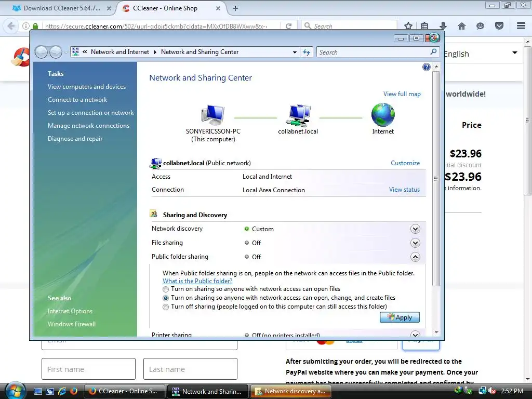Viewport: 532px width, 399px height.
Task: Click breadcrumb chevron before Network and Internet
Action: coord(85,51)
